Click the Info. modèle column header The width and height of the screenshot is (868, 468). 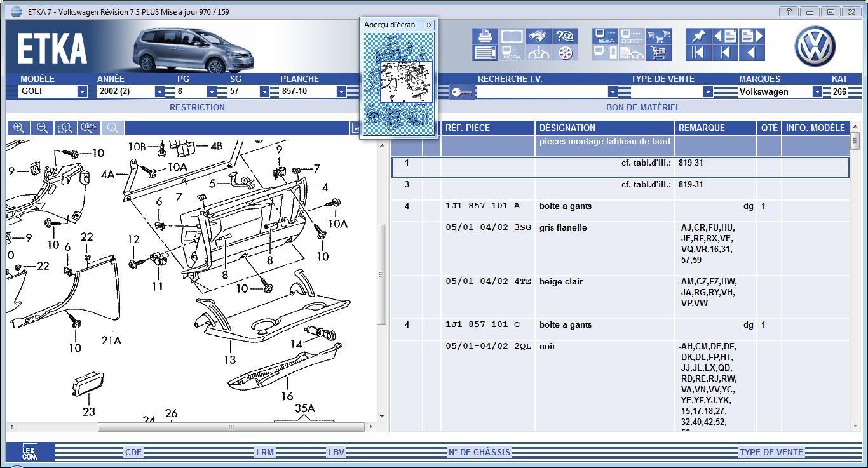816,128
